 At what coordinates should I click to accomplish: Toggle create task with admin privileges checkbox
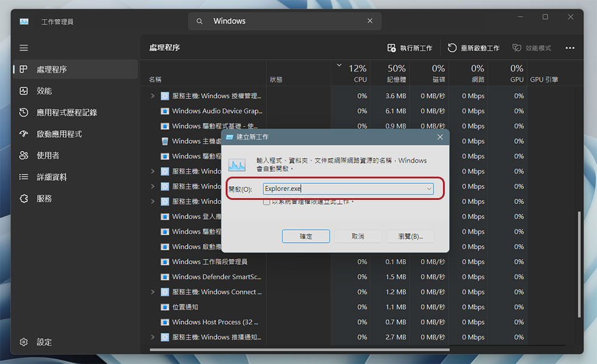tap(266, 202)
